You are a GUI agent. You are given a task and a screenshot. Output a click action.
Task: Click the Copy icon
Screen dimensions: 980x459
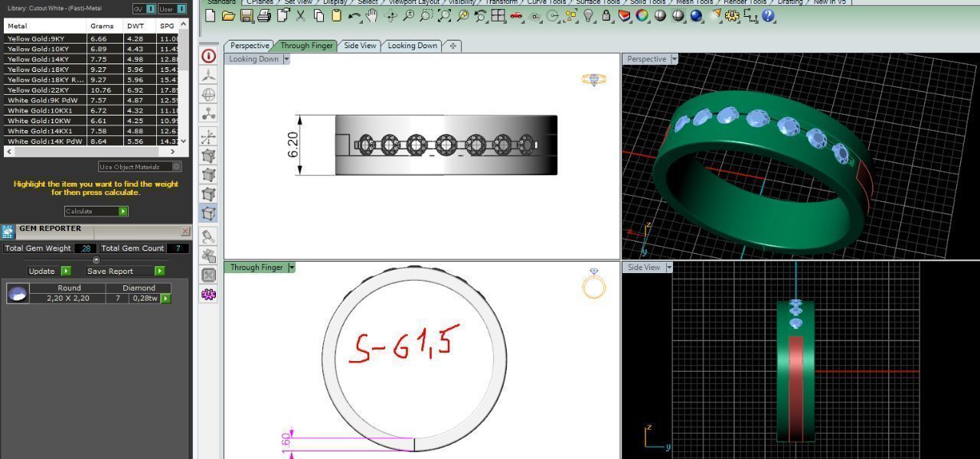(319, 15)
